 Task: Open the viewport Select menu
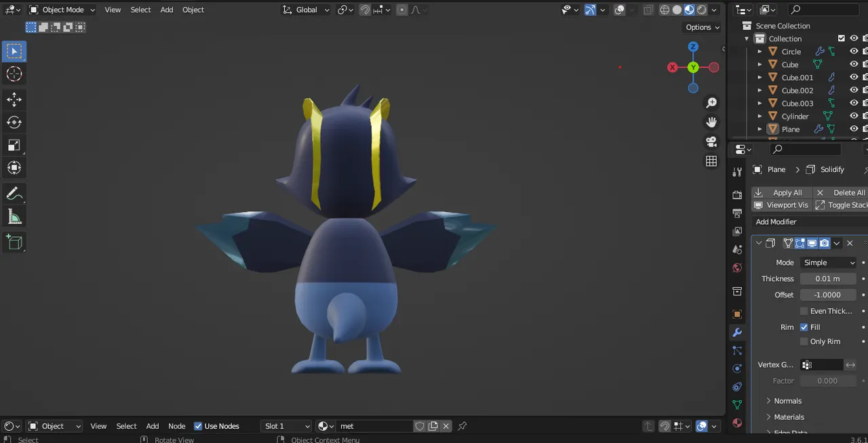[x=140, y=9]
